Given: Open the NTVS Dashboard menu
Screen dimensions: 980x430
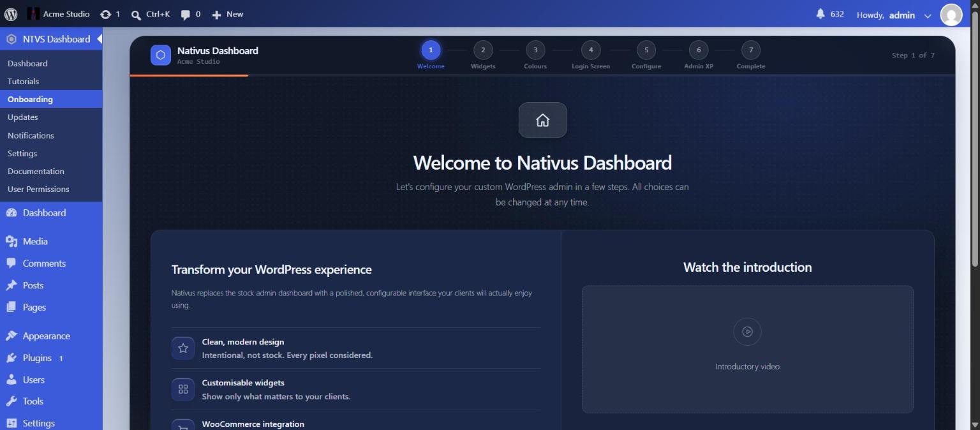Looking at the screenshot, I should 51,39.
